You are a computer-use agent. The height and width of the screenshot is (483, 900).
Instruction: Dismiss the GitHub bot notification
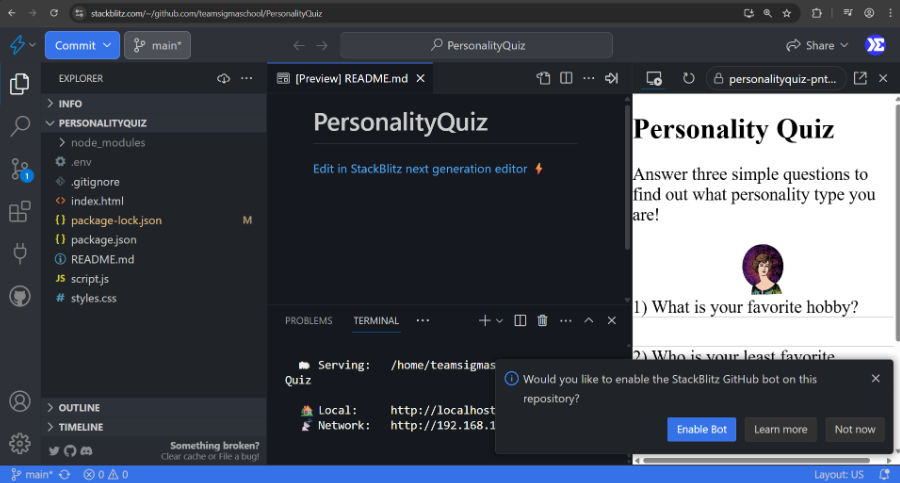coord(875,378)
